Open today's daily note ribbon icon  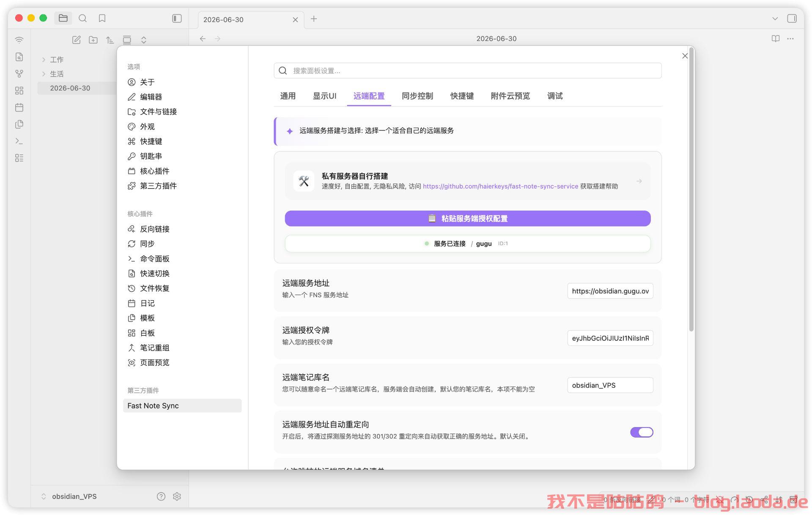tap(19, 107)
